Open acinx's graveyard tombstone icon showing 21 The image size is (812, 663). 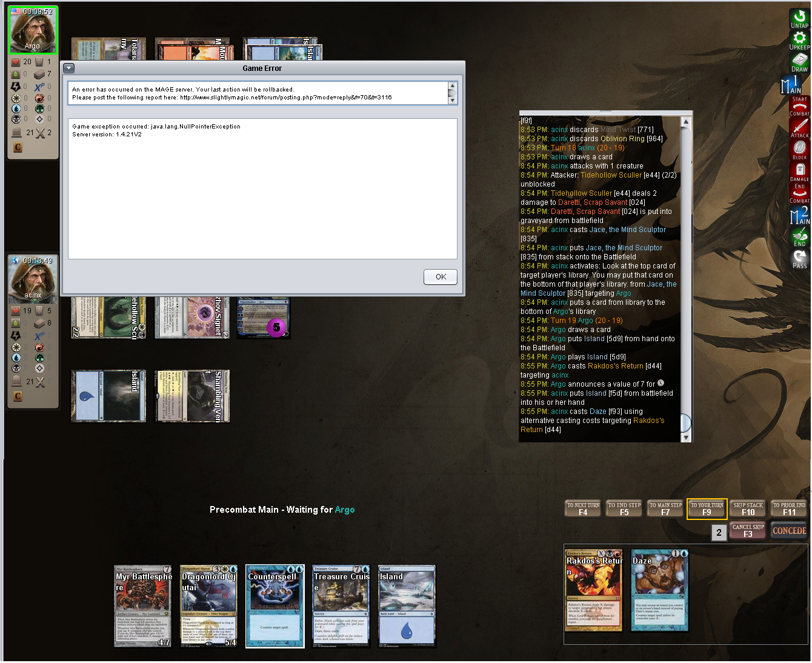16,382
